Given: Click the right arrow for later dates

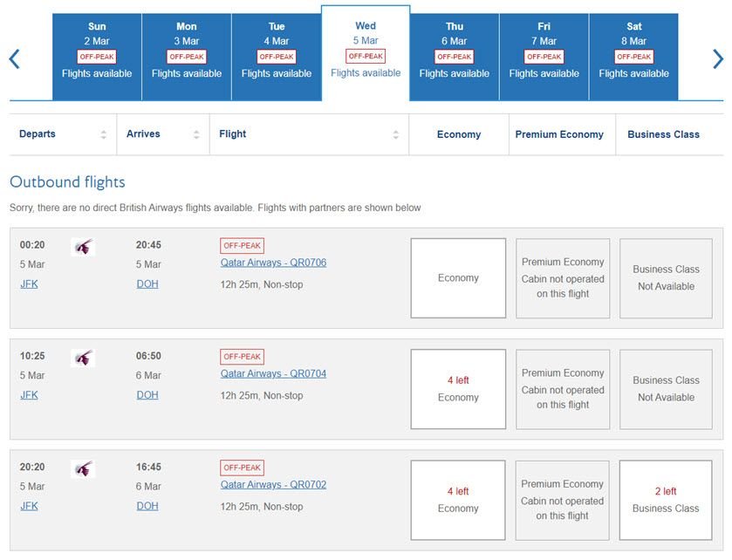Looking at the screenshot, I should [x=719, y=59].
